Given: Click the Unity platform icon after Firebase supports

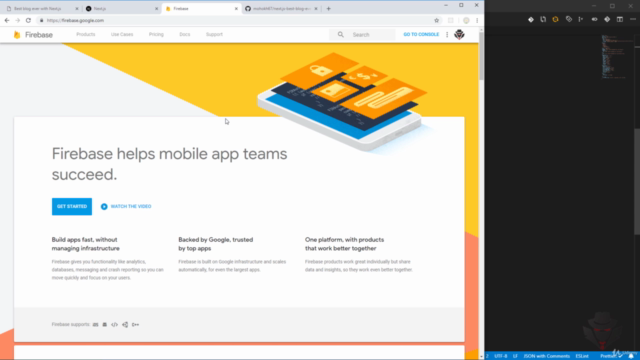Looking at the screenshot, I should coord(125,324).
